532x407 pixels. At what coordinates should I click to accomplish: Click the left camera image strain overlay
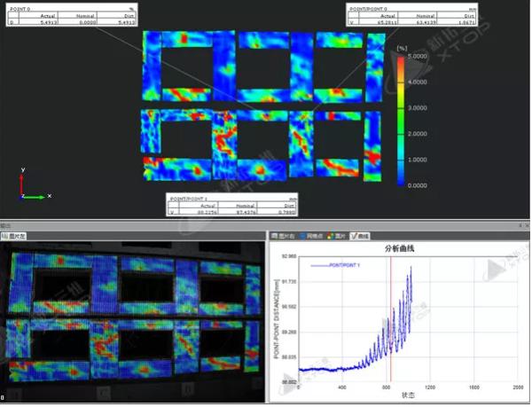[129, 319]
